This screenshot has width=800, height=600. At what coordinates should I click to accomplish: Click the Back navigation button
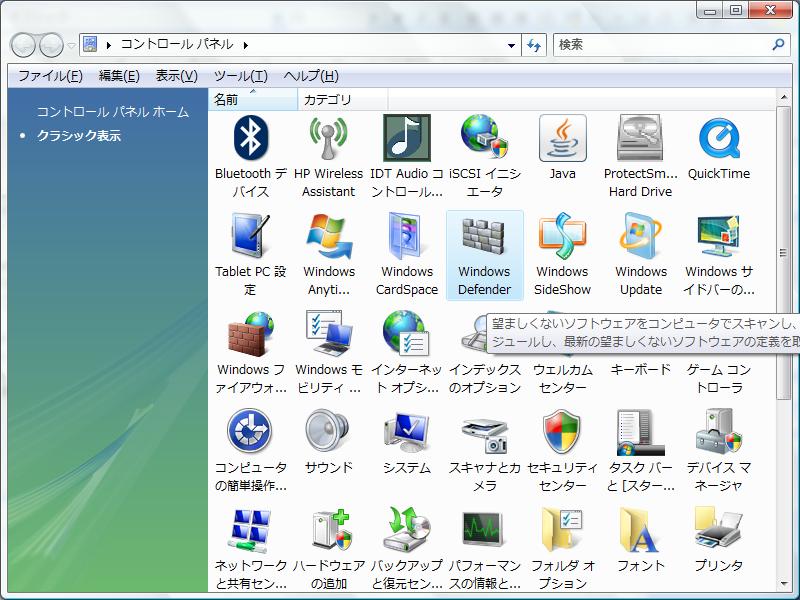click(x=23, y=45)
